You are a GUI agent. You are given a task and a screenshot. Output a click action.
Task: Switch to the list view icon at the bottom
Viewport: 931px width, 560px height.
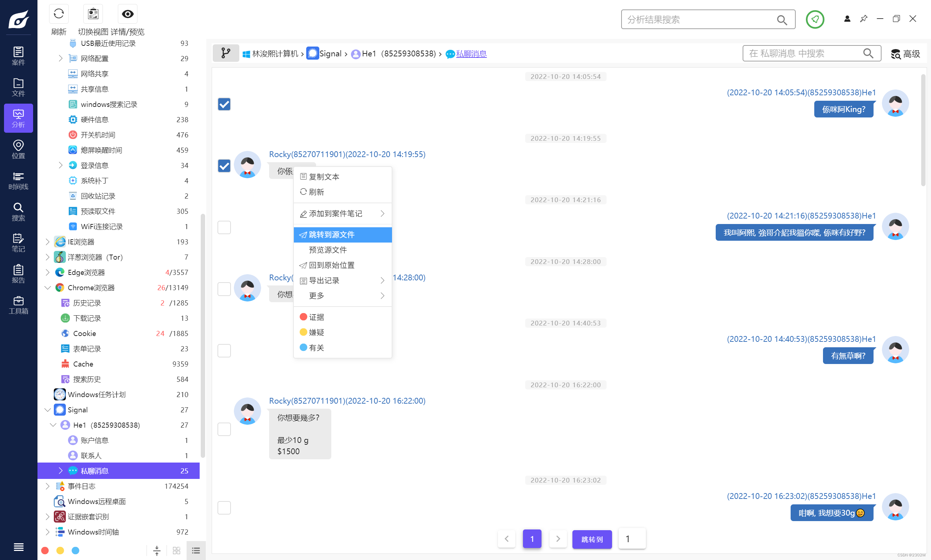[196, 551]
